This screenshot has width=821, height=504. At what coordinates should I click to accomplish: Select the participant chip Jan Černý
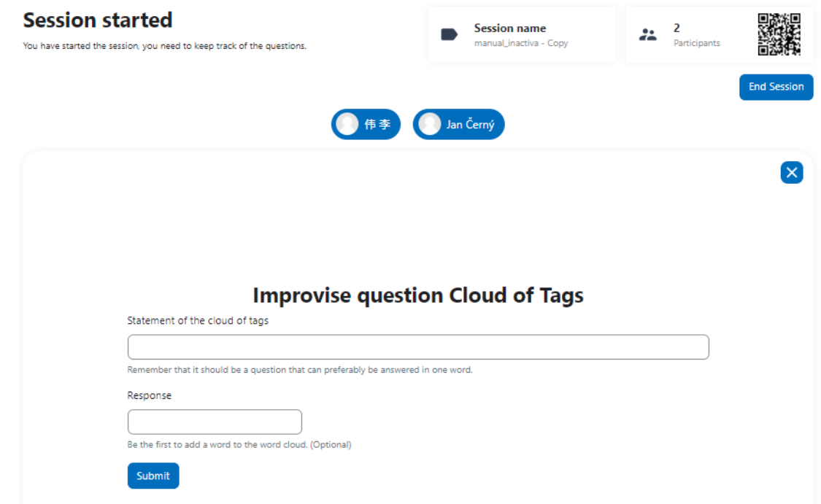(x=459, y=124)
